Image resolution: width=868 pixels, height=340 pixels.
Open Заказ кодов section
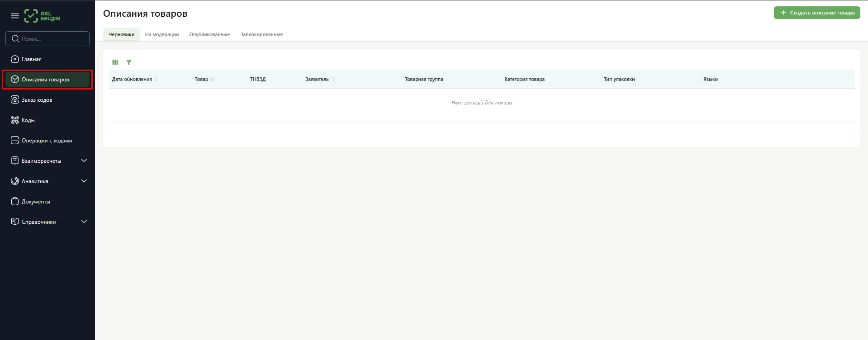[x=37, y=100]
